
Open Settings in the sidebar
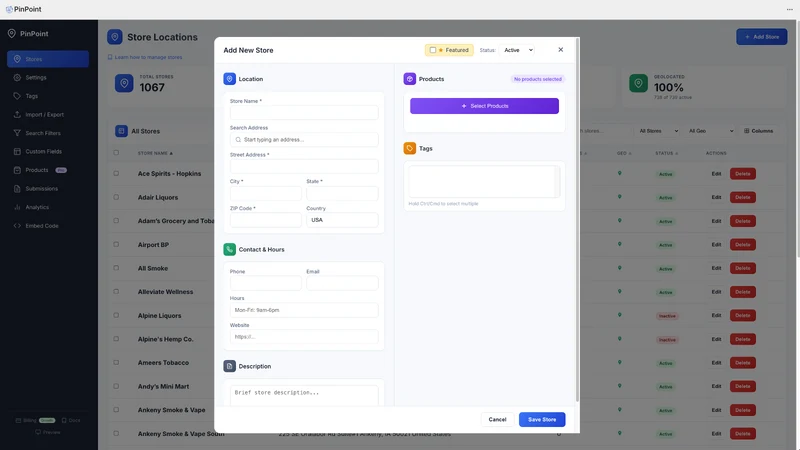[x=48, y=78]
